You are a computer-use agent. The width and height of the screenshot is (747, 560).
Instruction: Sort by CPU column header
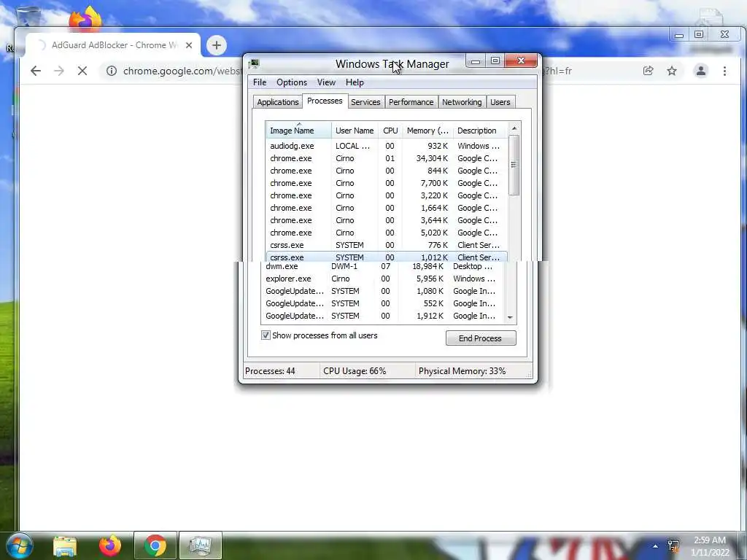[x=390, y=131]
